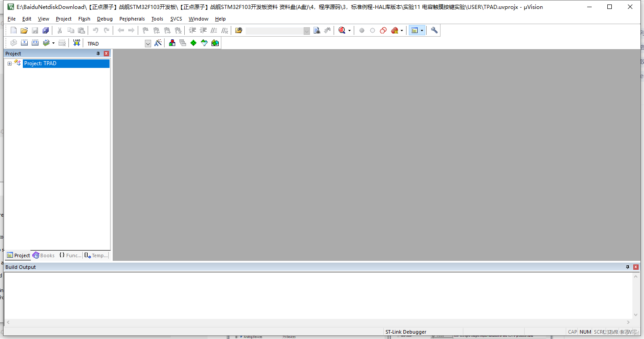This screenshot has height=339, width=644.
Task: Click the Comment selection icon
Action: 214,30
